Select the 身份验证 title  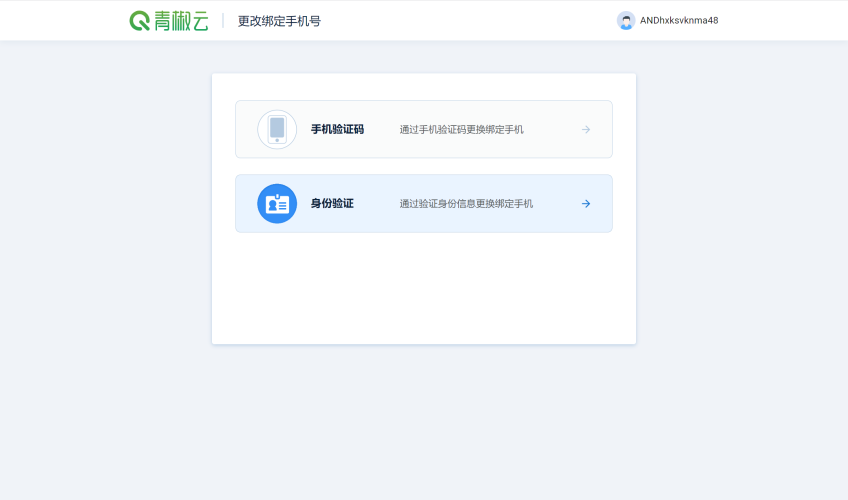click(332, 204)
